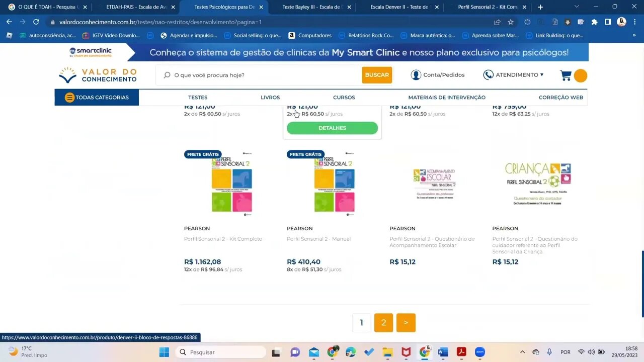The image size is (644, 362).
Task: Open Microsoft Edge from taskbar
Action: click(351, 352)
